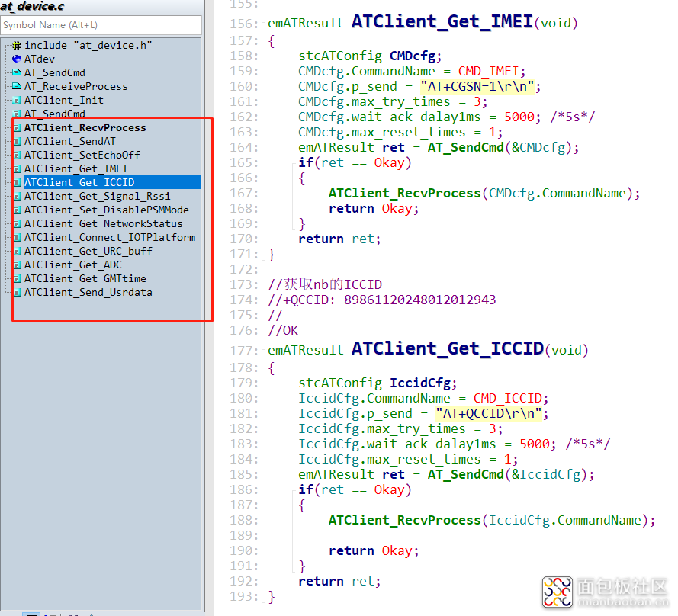Viewport: 678px width, 616px height.
Task: Click the IccidCfg variable declaration on line 179
Action: pyautogui.click(x=420, y=383)
